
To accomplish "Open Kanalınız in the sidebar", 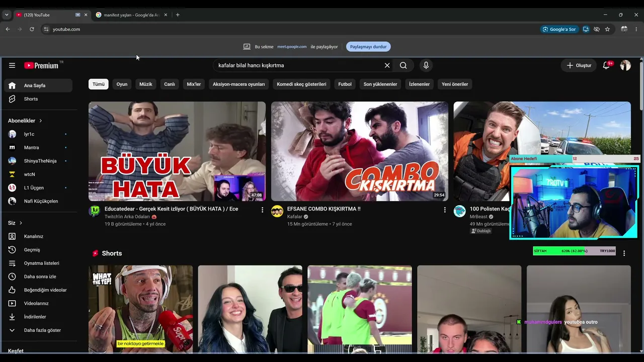I will [x=38, y=236].
